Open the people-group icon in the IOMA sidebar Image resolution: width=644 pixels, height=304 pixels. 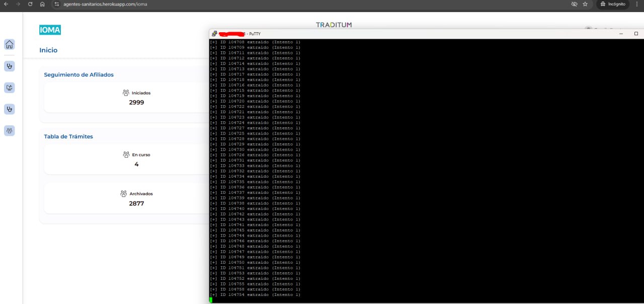click(x=10, y=131)
